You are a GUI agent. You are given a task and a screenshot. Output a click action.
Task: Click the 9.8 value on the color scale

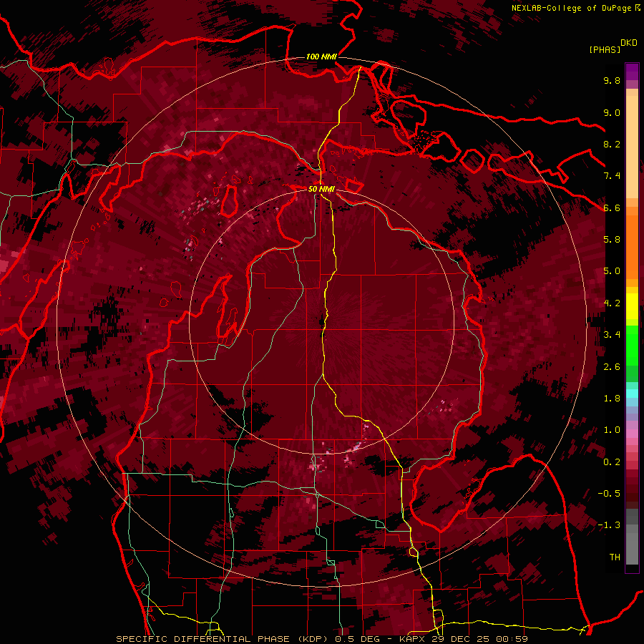tap(612, 80)
